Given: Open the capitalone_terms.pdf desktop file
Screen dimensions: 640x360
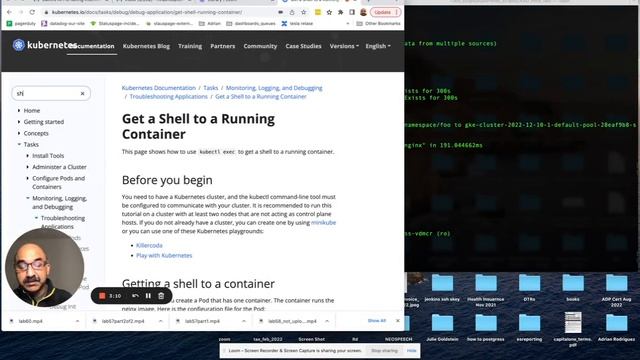Looking at the screenshot, I should point(573,330).
